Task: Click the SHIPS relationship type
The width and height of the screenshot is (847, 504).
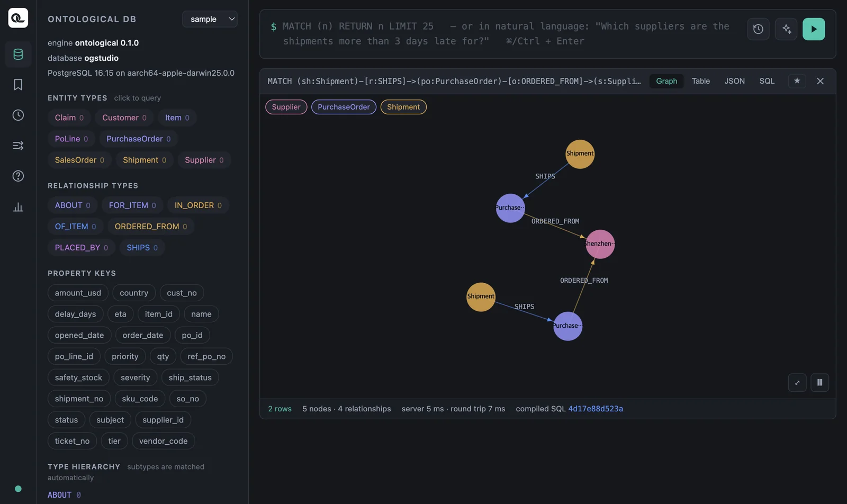Action: coord(142,248)
